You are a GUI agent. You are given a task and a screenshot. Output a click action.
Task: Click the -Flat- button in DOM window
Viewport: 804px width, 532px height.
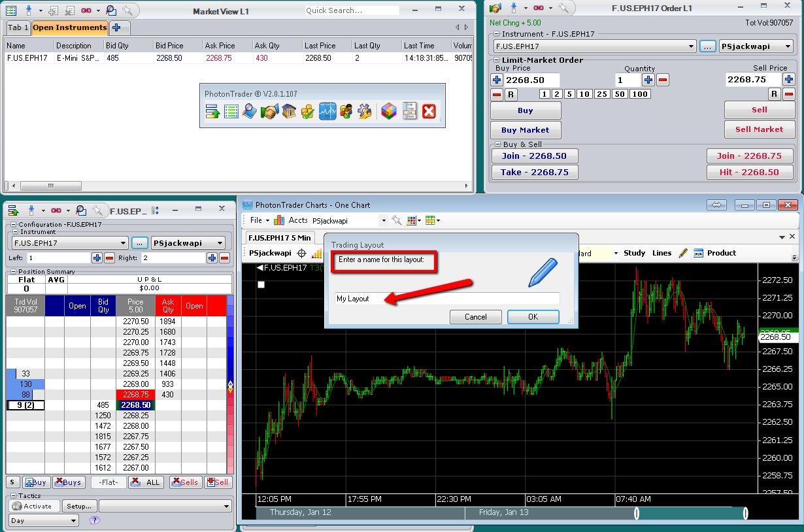coord(109,482)
